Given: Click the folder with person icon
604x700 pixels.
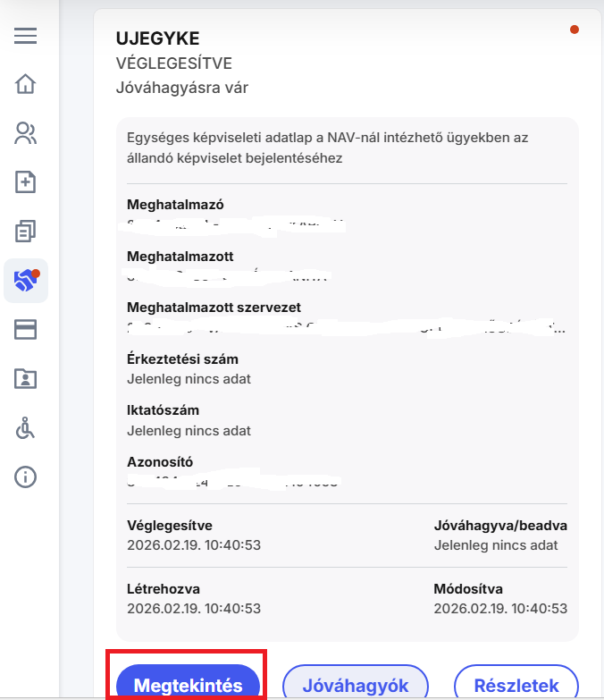Looking at the screenshot, I should [x=25, y=378].
